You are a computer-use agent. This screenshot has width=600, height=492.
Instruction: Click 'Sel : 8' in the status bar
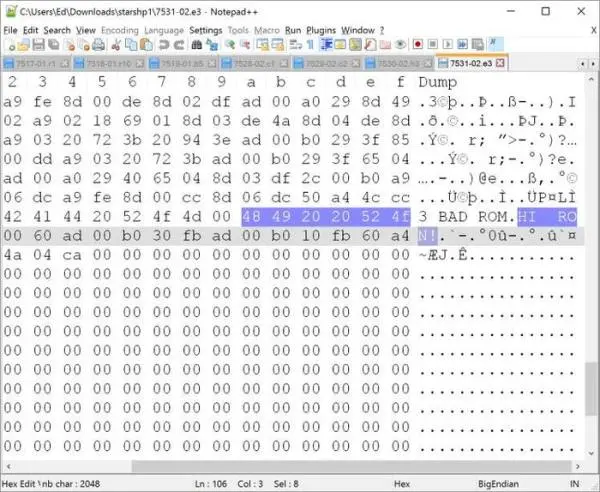(286, 484)
